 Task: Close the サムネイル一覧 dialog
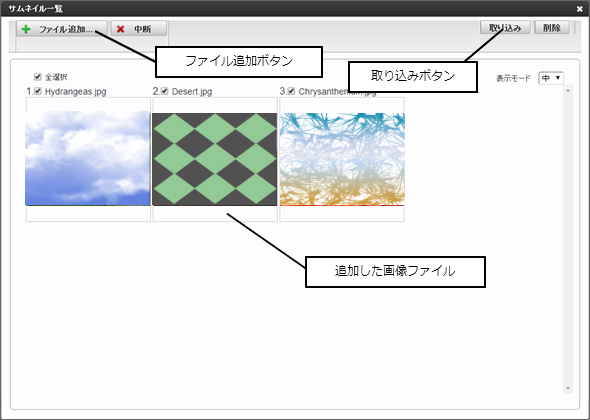tap(580, 8)
